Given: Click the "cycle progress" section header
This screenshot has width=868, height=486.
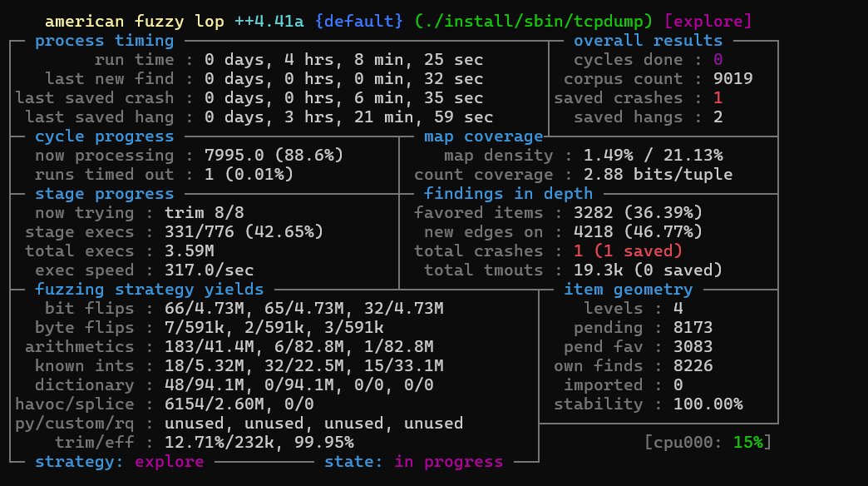Looking at the screenshot, I should click(x=105, y=136).
